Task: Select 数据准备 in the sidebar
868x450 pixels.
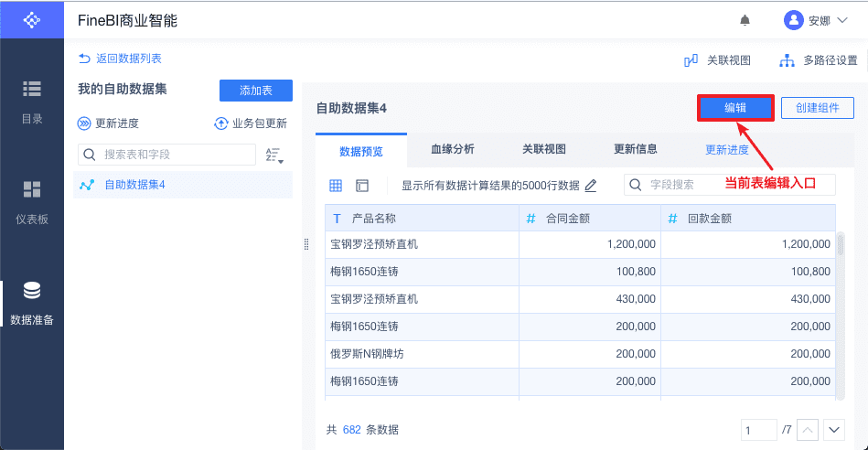Action: 31,304
